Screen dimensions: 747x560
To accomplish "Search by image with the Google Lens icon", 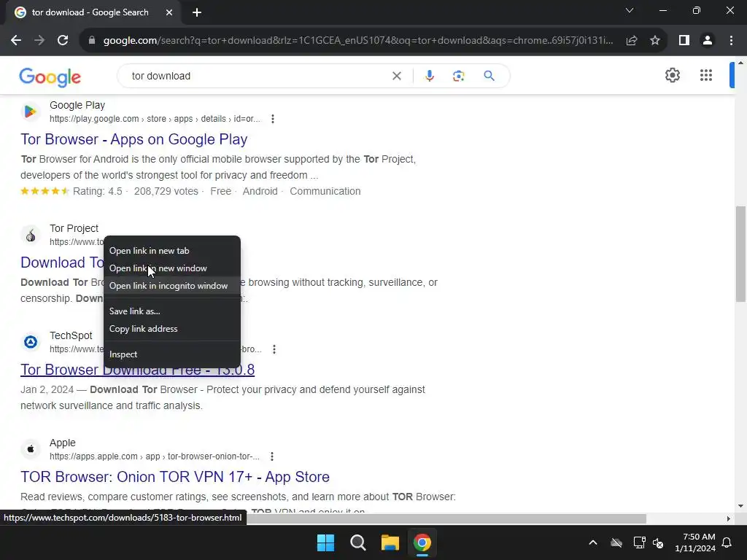I will click(458, 76).
